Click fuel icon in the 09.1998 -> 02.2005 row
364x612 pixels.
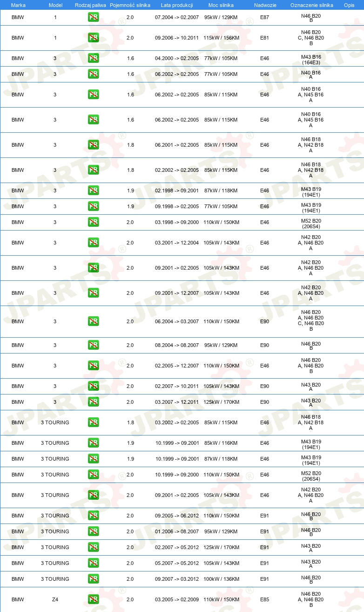pyautogui.click(x=93, y=206)
